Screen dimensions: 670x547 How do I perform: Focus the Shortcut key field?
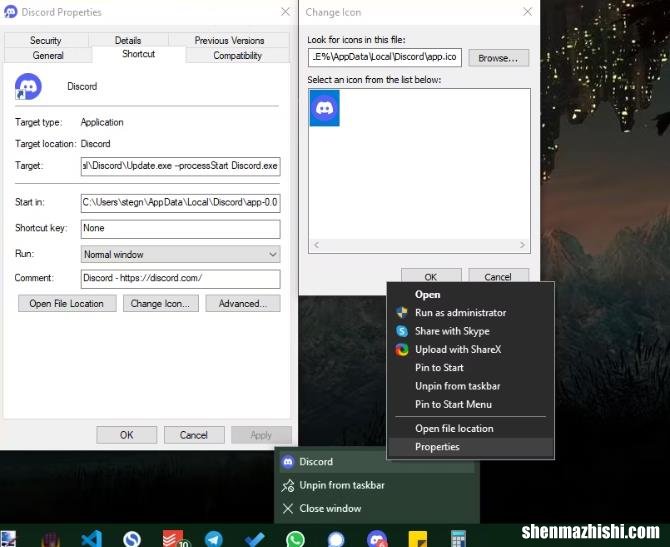pos(180,229)
